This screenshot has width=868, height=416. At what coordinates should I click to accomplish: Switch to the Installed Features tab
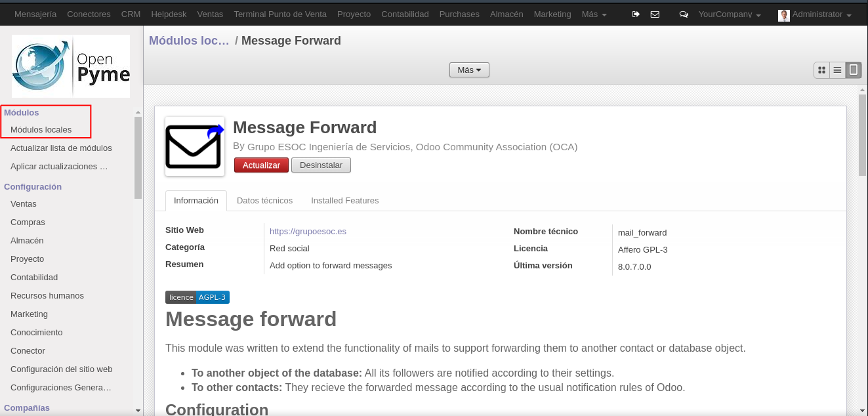345,201
